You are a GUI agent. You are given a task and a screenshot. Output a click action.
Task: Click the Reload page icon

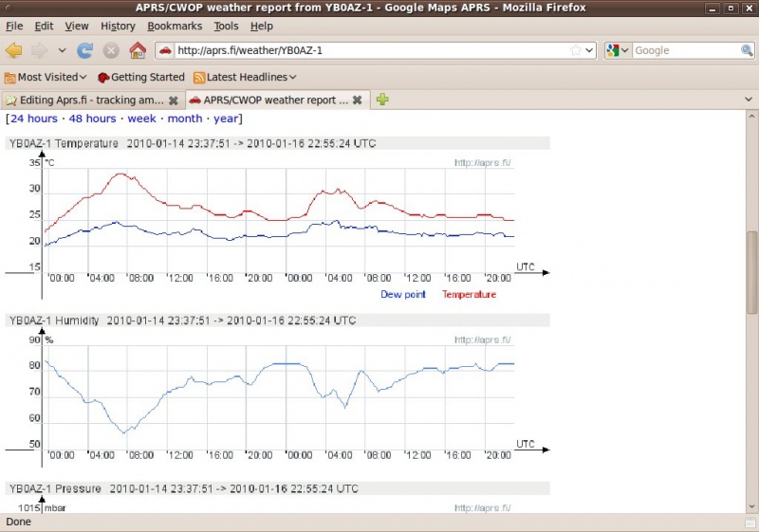(85, 50)
